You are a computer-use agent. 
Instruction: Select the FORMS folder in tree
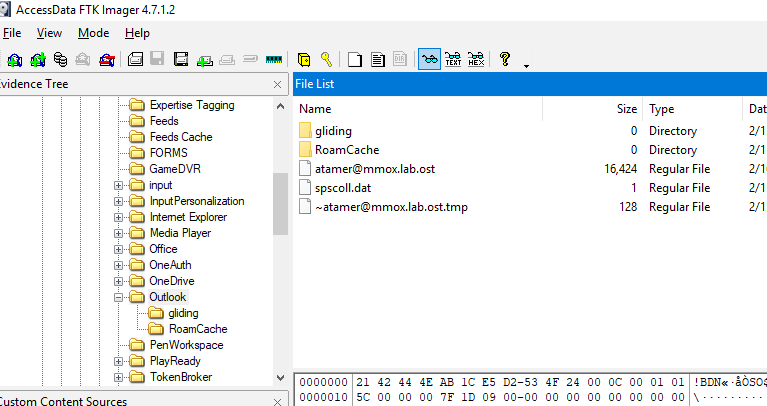(x=168, y=153)
